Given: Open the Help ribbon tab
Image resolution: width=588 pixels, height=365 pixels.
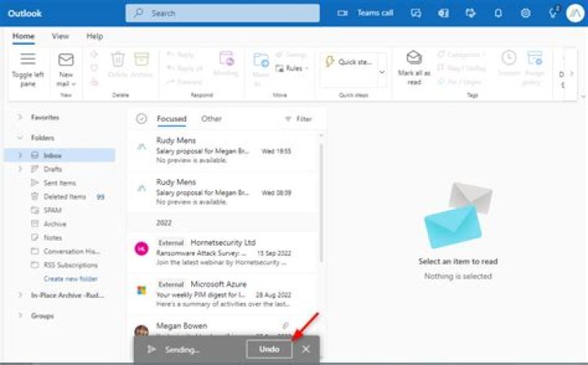Looking at the screenshot, I should click(x=95, y=36).
